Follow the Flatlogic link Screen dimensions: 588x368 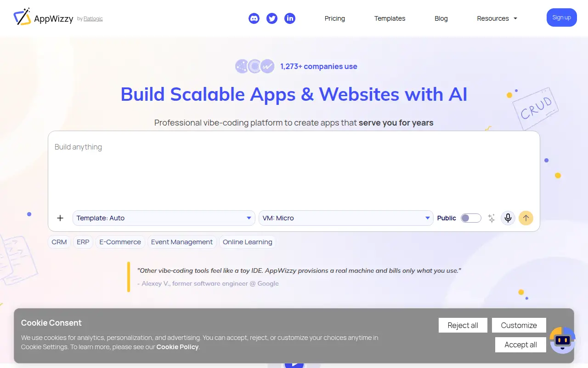93,19
